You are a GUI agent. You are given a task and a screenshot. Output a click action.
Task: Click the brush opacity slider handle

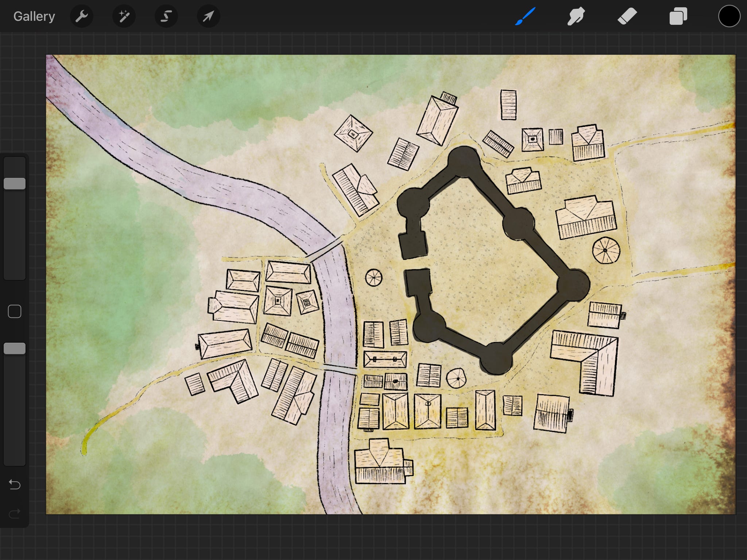pyautogui.click(x=15, y=349)
